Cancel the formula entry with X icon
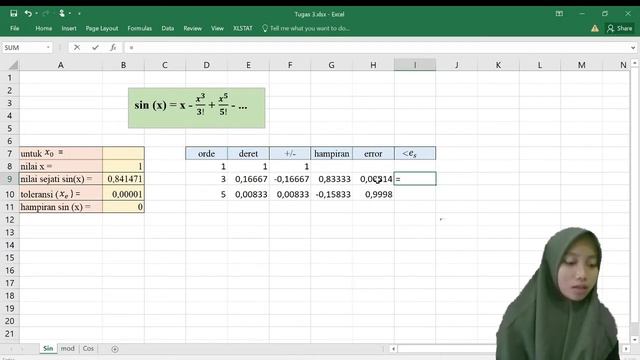The height and width of the screenshot is (360, 640). [x=77, y=47]
